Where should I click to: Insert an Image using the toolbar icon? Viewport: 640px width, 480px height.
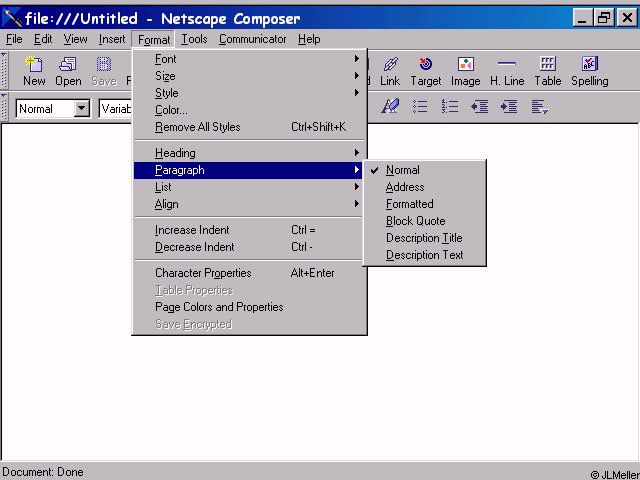pyautogui.click(x=465, y=71)
